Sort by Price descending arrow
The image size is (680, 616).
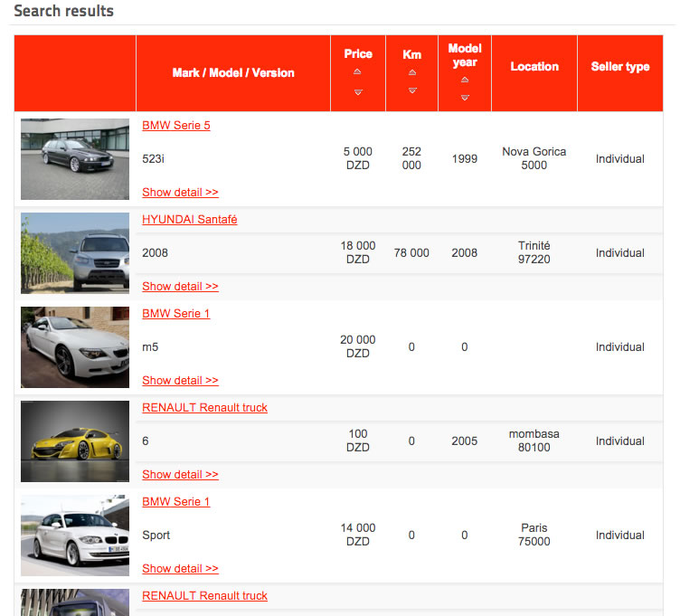(x=358, y=92)
